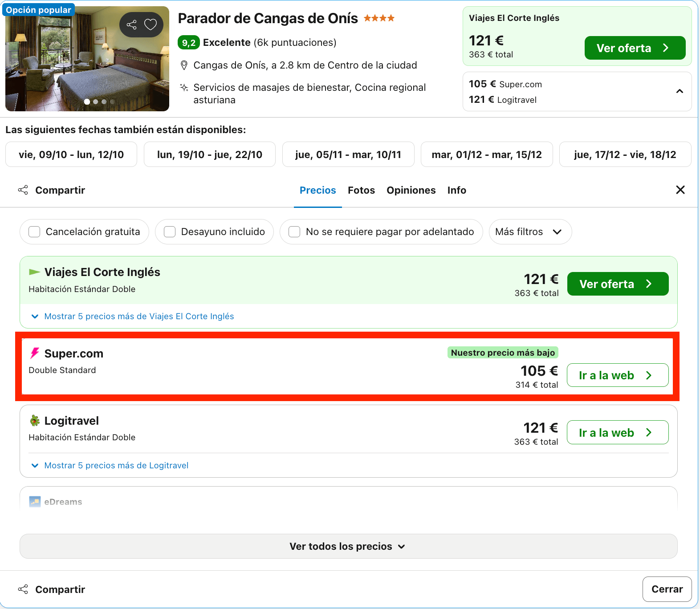Click the Parador de Cangas de Onís title

pyautogui.click(x=268, y=18)
